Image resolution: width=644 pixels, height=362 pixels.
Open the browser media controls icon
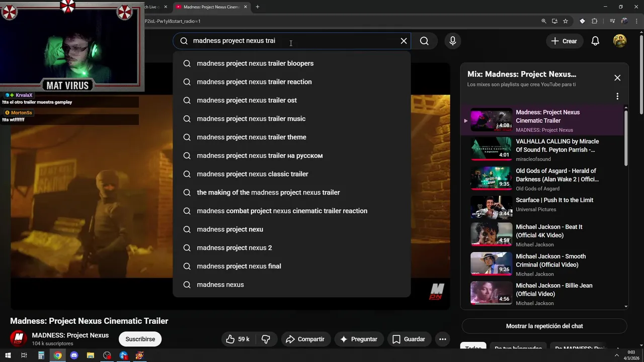612,21
